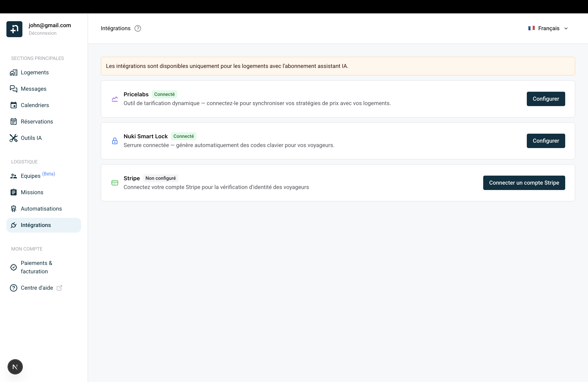This screenshot has height=382, width=588.
Task: Open Paiements & facturation settings
Action: pos(36,267)
